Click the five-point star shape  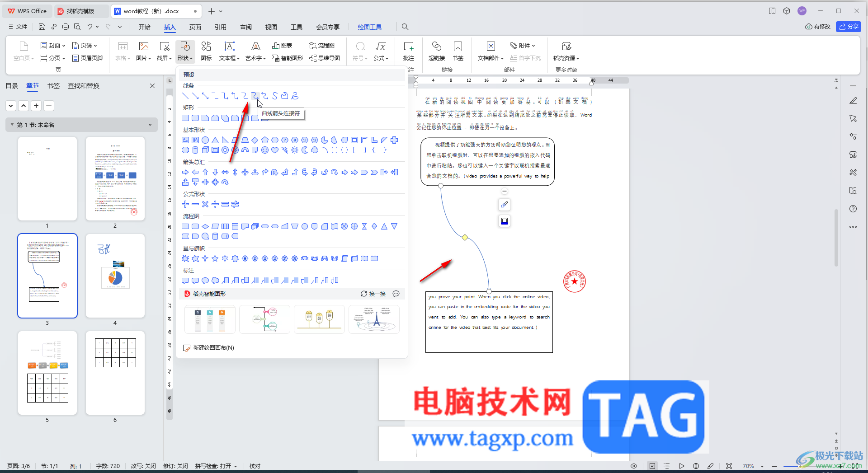215,258
